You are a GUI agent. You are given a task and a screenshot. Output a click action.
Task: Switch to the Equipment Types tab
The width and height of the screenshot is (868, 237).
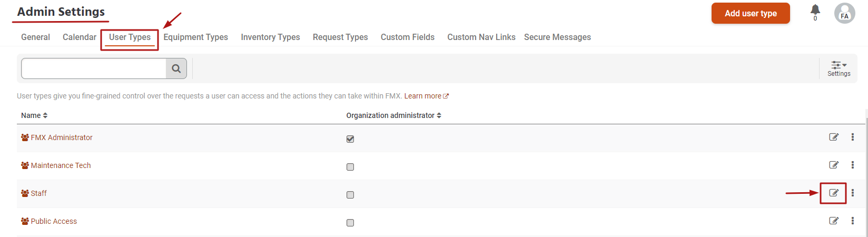(195, 37)
